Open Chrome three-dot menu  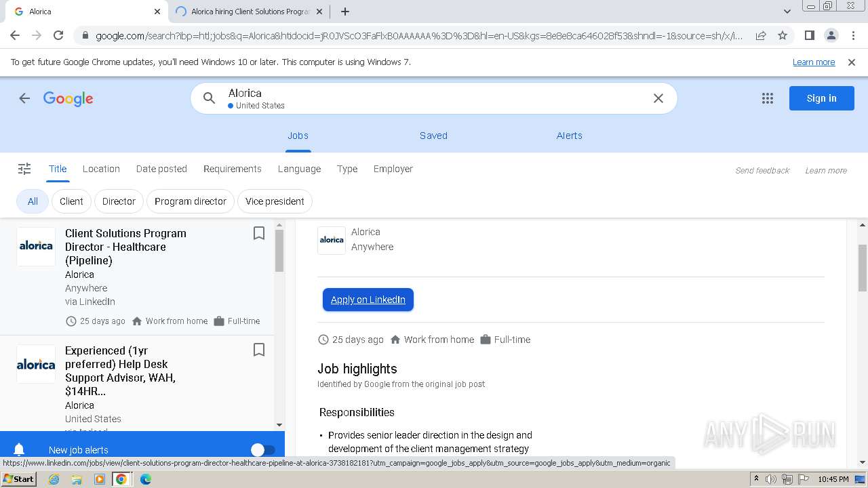tap(853, 35)
